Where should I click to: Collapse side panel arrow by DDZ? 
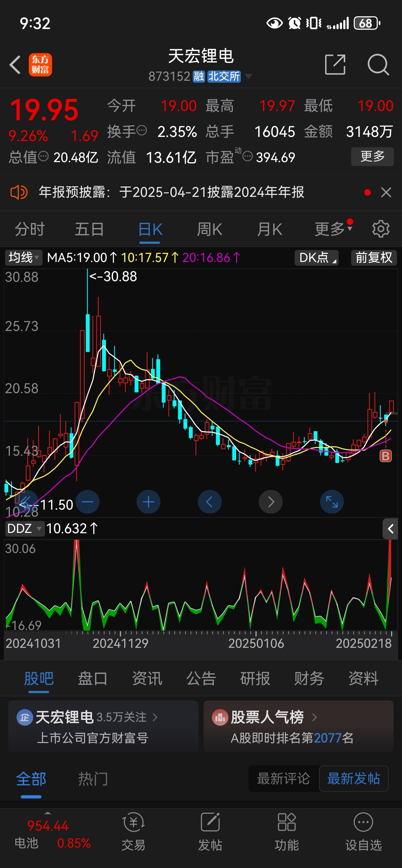point(390,529)
